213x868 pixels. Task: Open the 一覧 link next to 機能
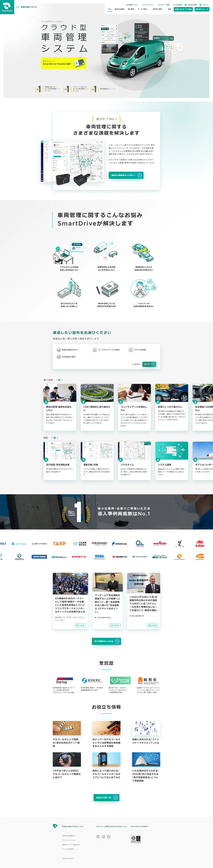pyautogui.click(x=55, y=437)
